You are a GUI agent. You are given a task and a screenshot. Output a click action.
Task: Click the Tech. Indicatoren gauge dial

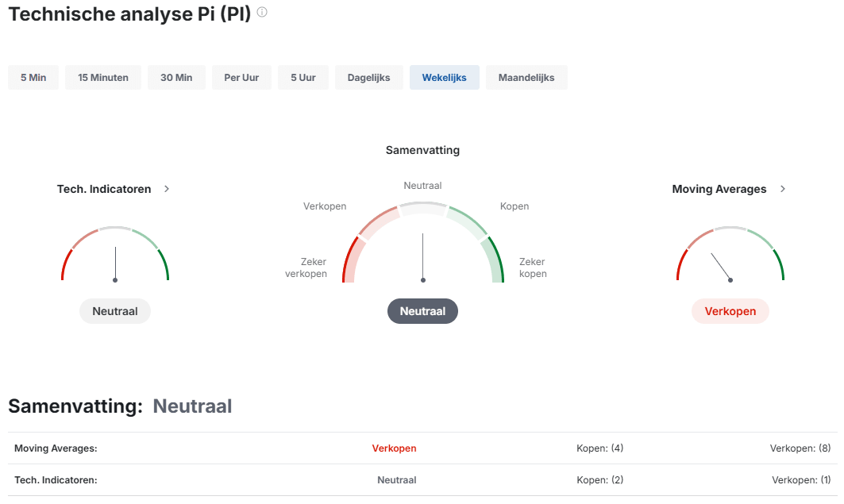(x=115, y=254)
